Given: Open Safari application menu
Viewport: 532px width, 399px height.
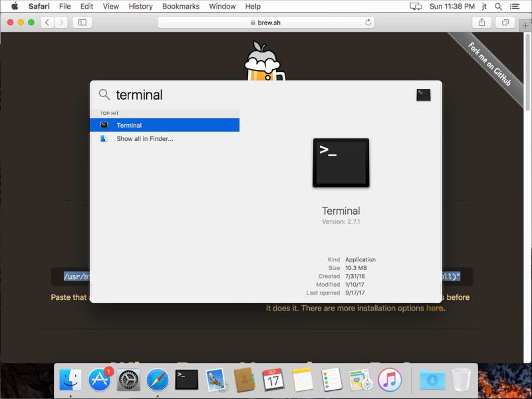Looking at the screenshot, I should tap(39, 6).
